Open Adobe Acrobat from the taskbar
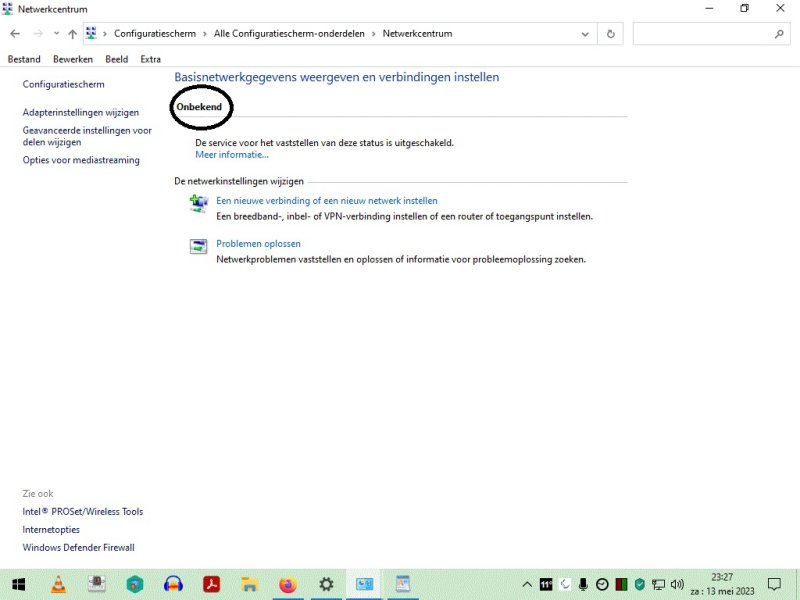Image resolution: width=800 pixels, height=600 pixels. coord(211,584)
